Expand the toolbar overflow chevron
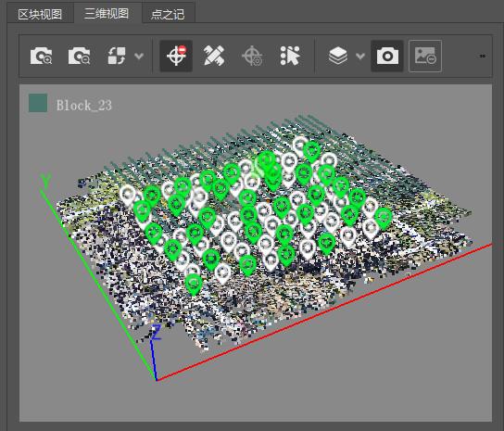 point(482,56)
